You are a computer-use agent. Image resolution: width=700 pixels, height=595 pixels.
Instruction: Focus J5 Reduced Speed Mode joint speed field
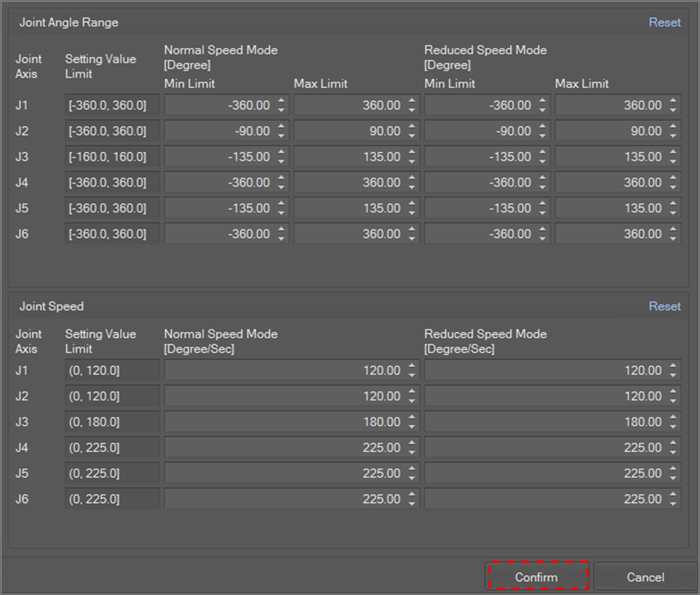[x=545, y=473]
